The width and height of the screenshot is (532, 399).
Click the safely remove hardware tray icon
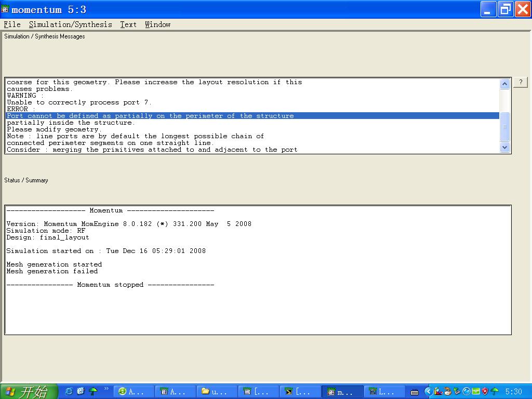(457, 392)
